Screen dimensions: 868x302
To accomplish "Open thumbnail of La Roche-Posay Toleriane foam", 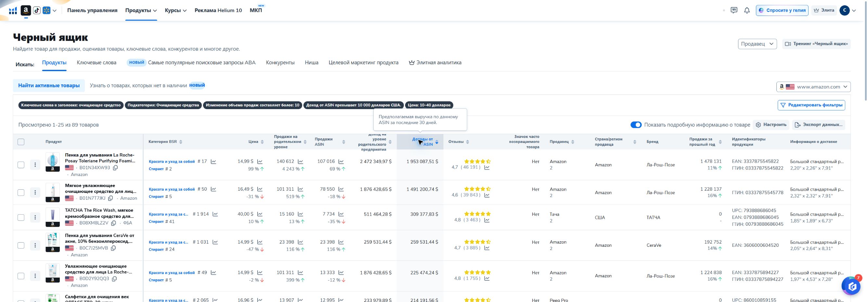I will [53, 162].
